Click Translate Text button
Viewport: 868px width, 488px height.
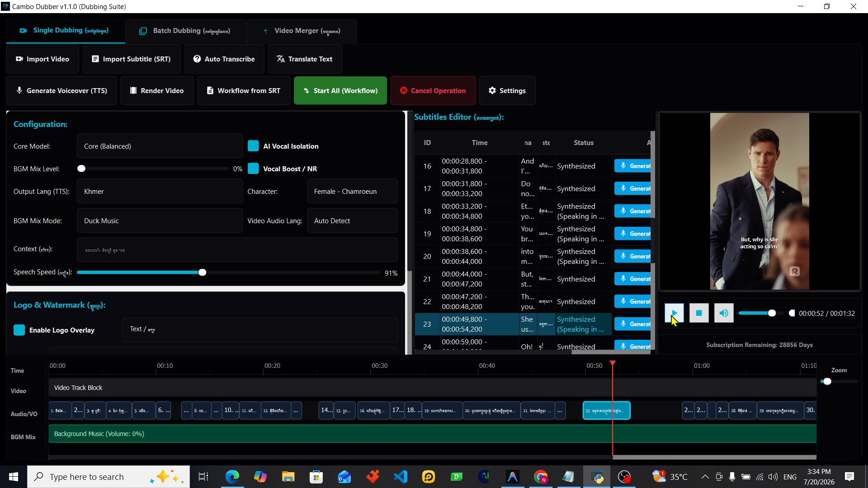click(305, 59)
